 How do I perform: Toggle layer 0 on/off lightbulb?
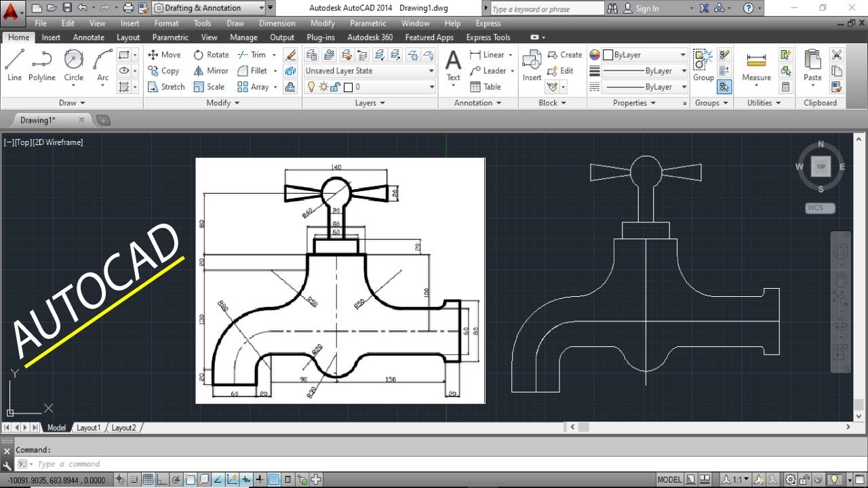tap(311, 87)
